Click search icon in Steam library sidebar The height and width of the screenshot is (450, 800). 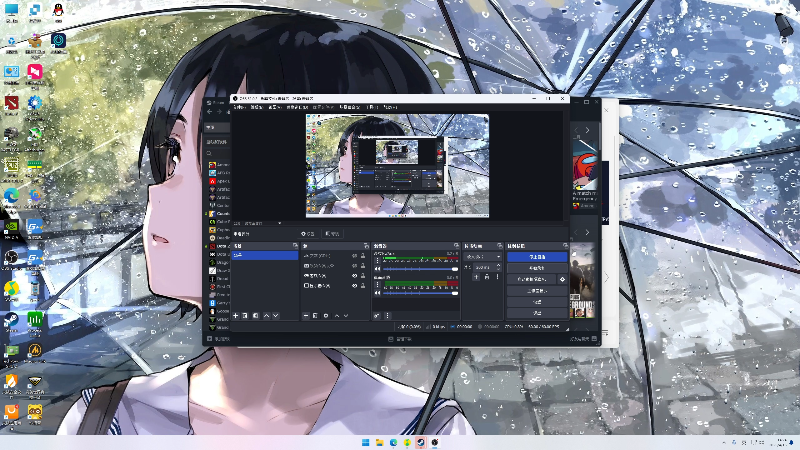pyautogui.click(x=209, y=153)
